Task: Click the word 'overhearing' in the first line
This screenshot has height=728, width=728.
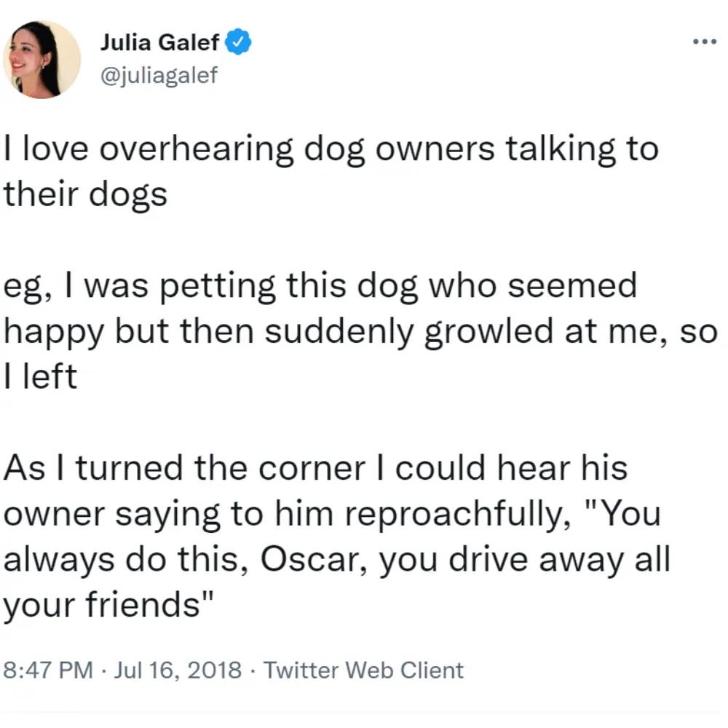Action: click(x=197, y=150)
